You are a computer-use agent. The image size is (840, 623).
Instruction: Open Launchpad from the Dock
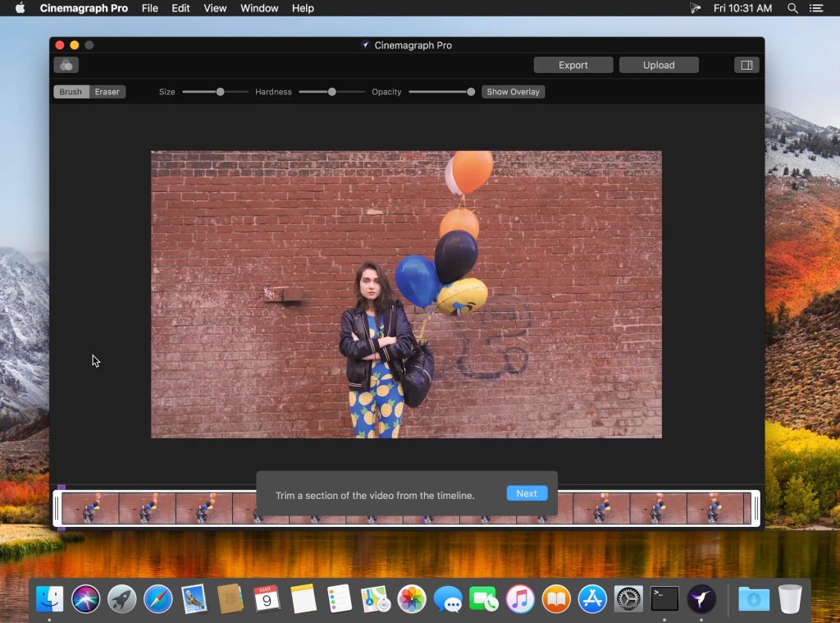[x=121, y=599]
